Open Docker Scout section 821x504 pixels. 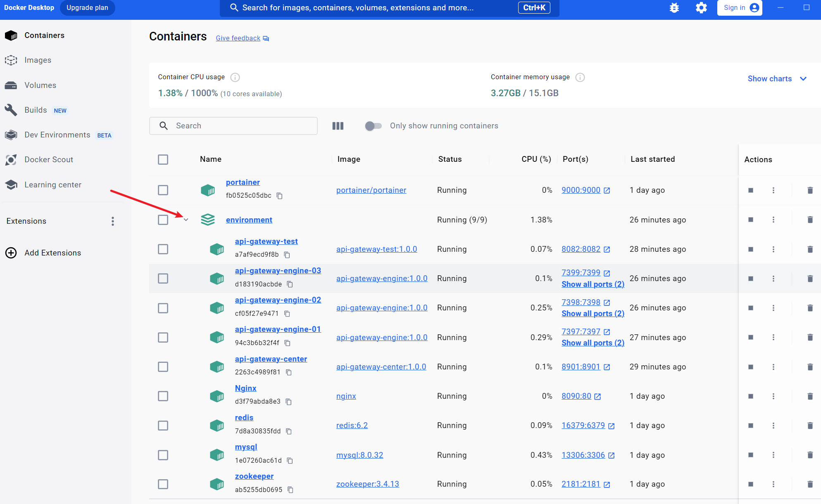click(48, 160)
